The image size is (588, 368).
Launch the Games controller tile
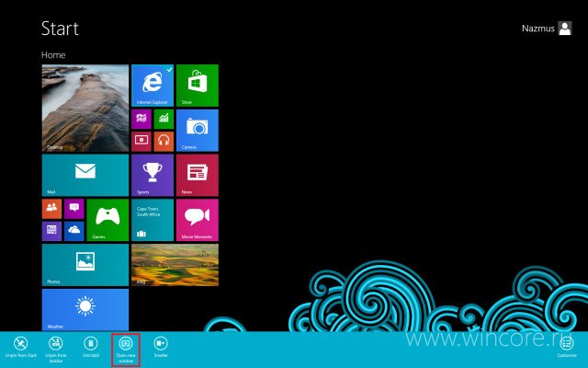107,220
